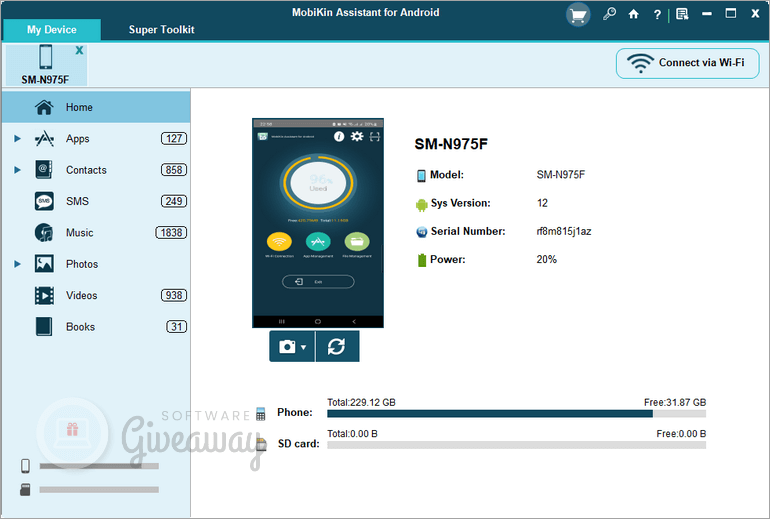Click the sidebar phone storage icon
The height and width of the screenshot is (519, 770).
[x=25, y=466]
